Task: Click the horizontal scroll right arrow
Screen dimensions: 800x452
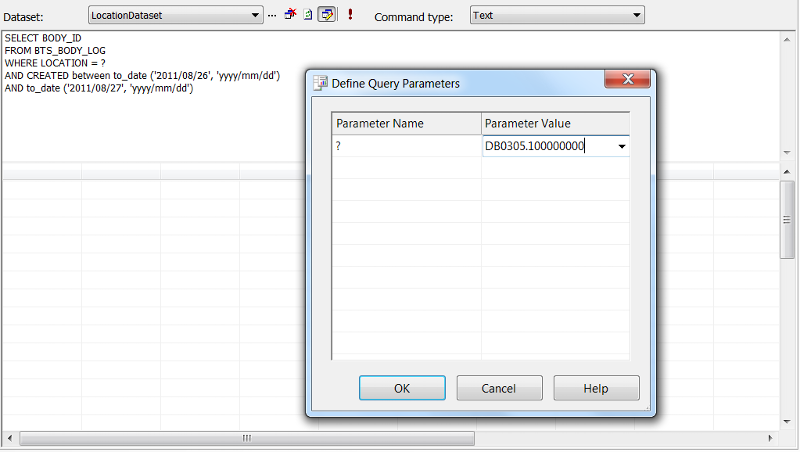Action: 770,438
